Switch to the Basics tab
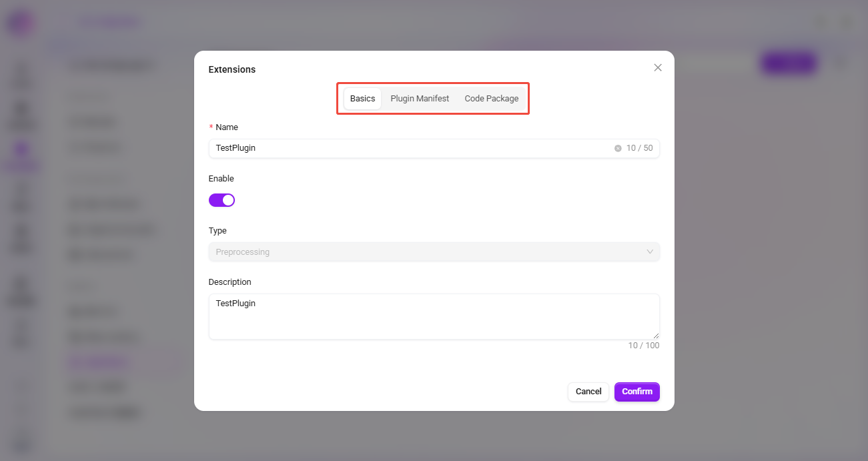868x461 pixels. 363,99
